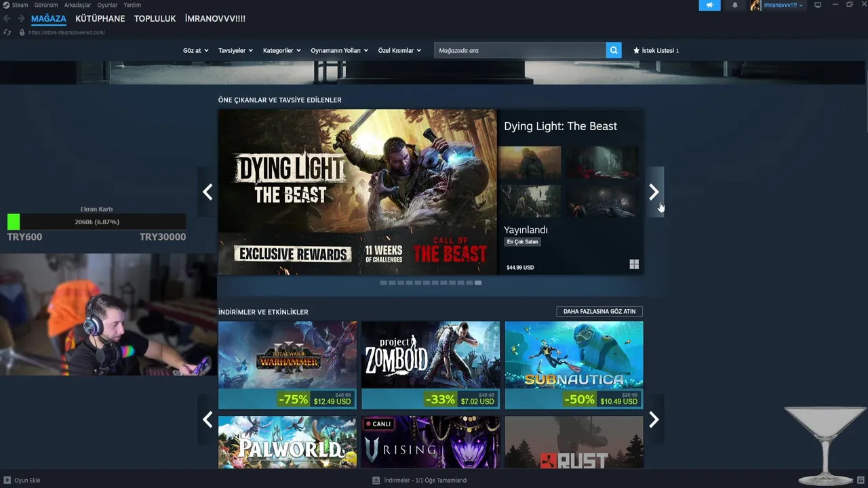Switch to the MAĞAZA tab

point(49,19)
